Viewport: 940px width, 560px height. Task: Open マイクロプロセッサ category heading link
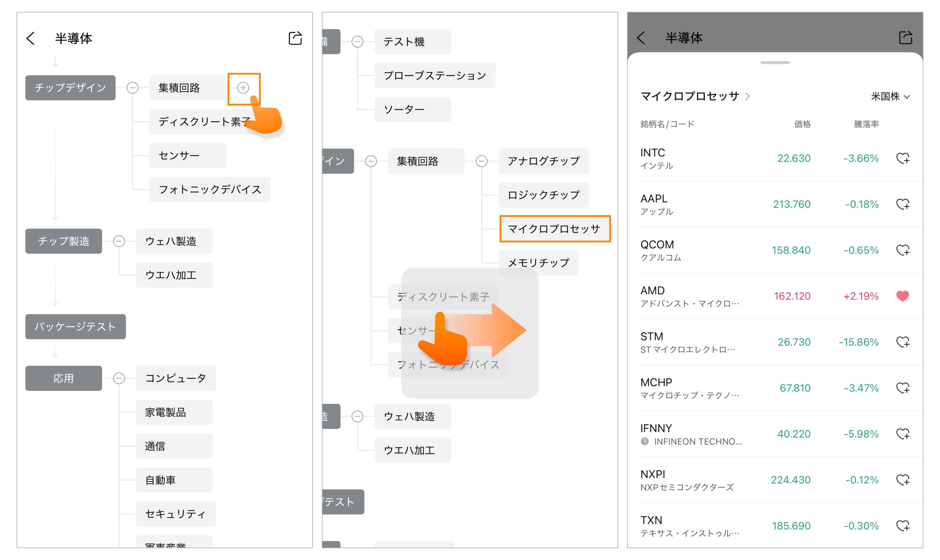click(x=695, y=96)
